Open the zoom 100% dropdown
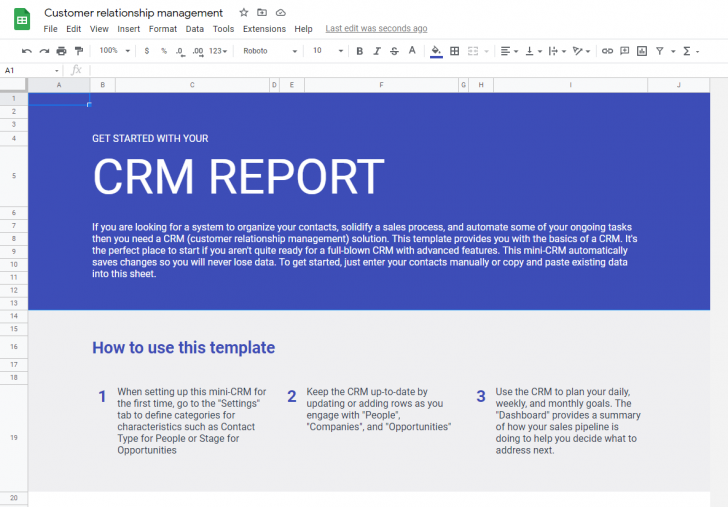728x507 pixels. coord(113,51)
